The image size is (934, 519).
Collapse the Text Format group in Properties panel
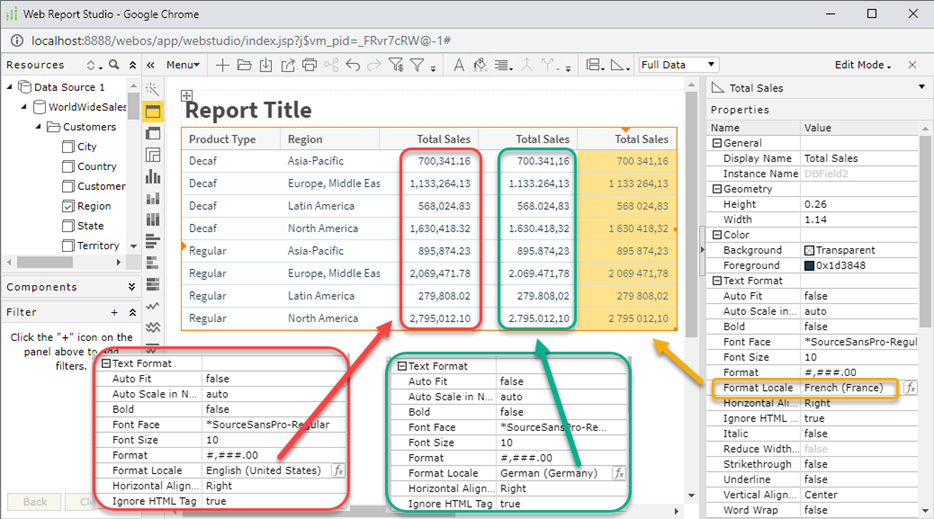[x=717, y=281]
